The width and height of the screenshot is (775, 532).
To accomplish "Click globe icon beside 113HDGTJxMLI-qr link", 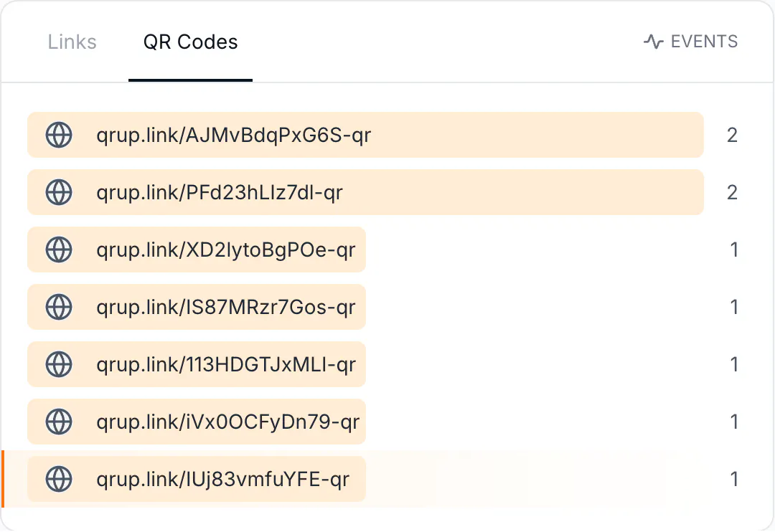I will coord(59,364).
